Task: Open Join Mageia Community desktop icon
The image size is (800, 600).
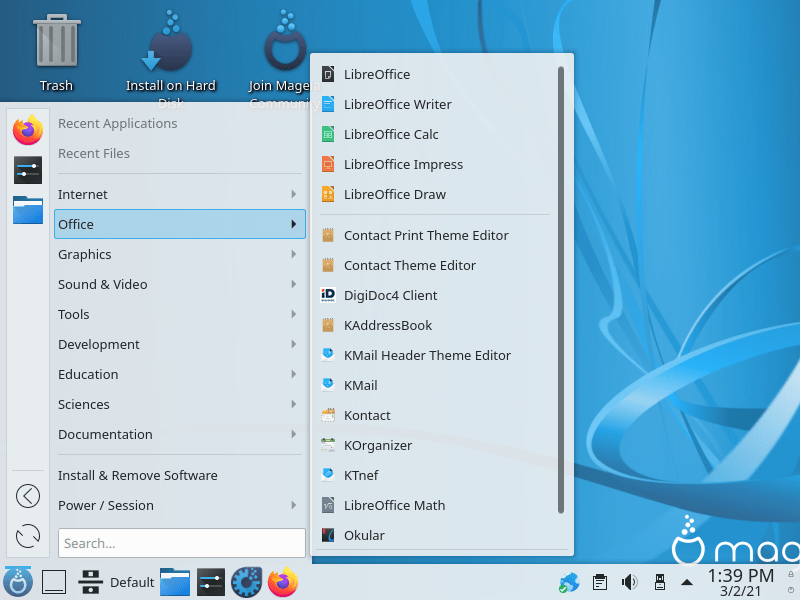Action: 285,56
